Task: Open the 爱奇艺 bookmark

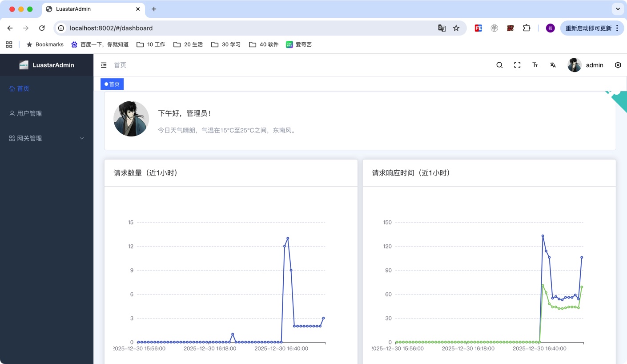Action: 299,44
